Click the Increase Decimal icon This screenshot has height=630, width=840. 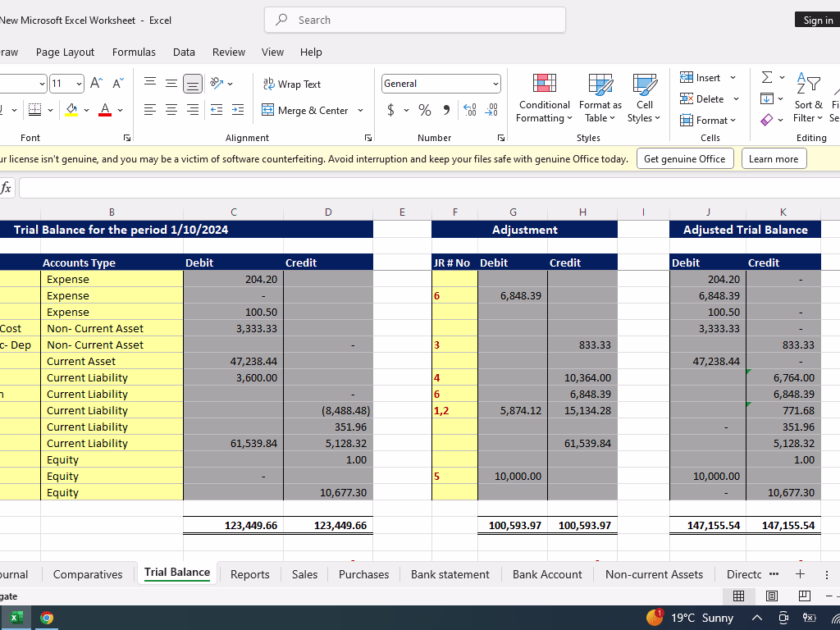point(470,110)
